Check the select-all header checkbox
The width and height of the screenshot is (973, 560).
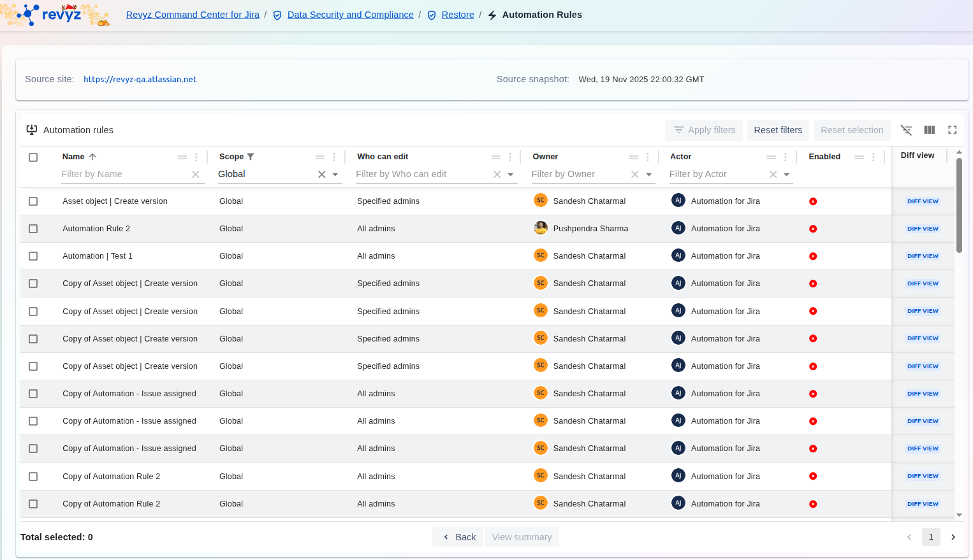(x=33, y=157)
